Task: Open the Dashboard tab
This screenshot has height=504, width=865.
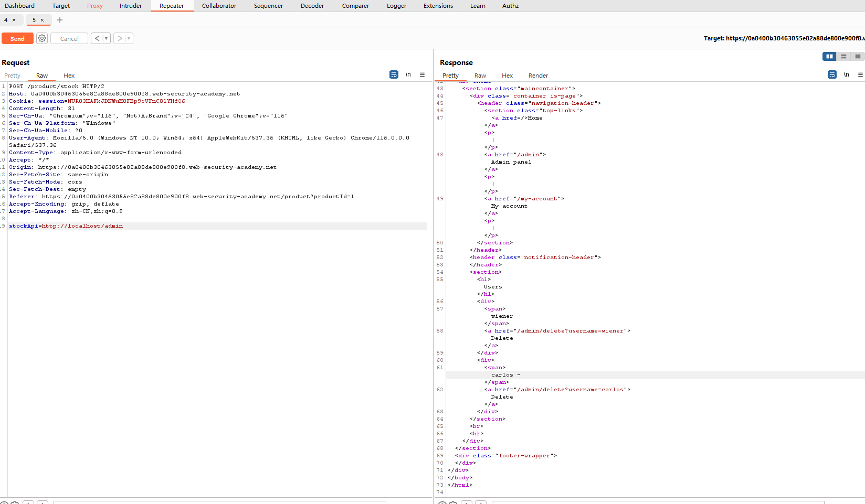Action: (x=20, y=6)
